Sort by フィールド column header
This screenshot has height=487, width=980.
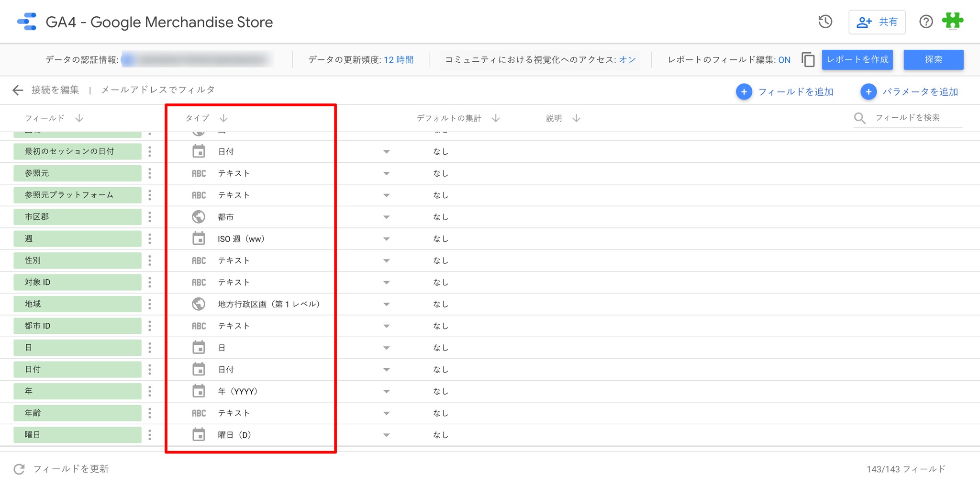54,118
